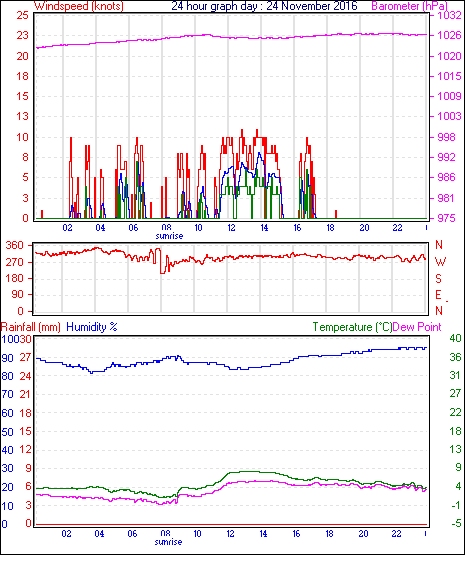Click the Windspeed (knots) axis title

[x=79, y=6]
